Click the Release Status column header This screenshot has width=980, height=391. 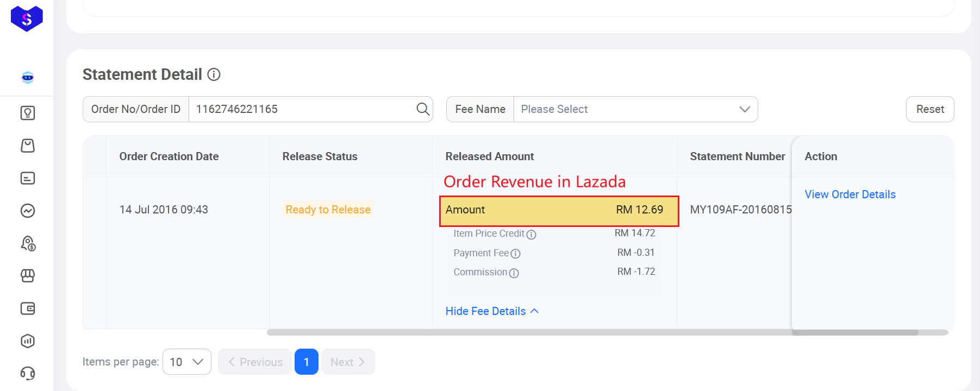(x=320, y=156)
